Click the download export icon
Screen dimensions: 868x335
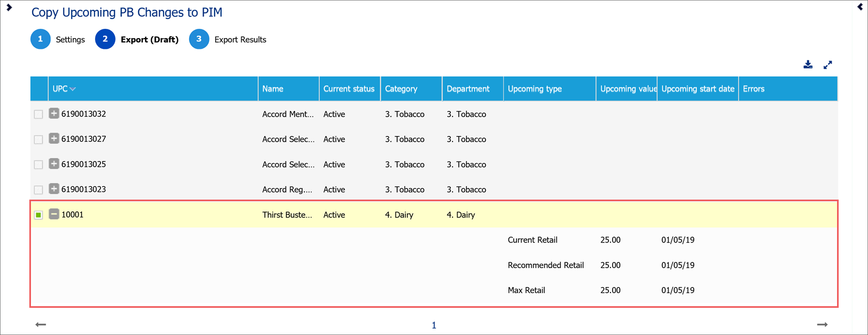coord(808,65)
